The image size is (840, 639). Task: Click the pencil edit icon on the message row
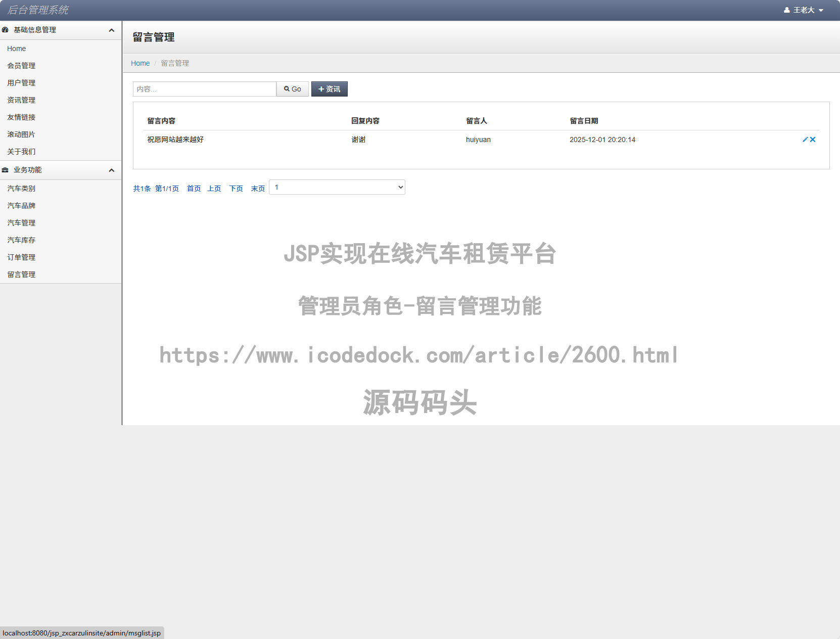(805, 140)
